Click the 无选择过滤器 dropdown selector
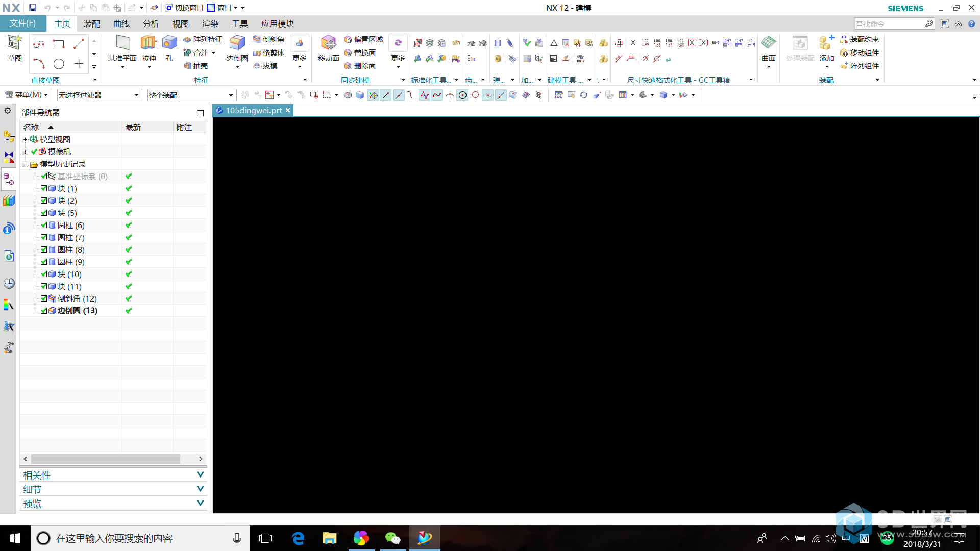980x551 pixels. [x=97, y=95]
